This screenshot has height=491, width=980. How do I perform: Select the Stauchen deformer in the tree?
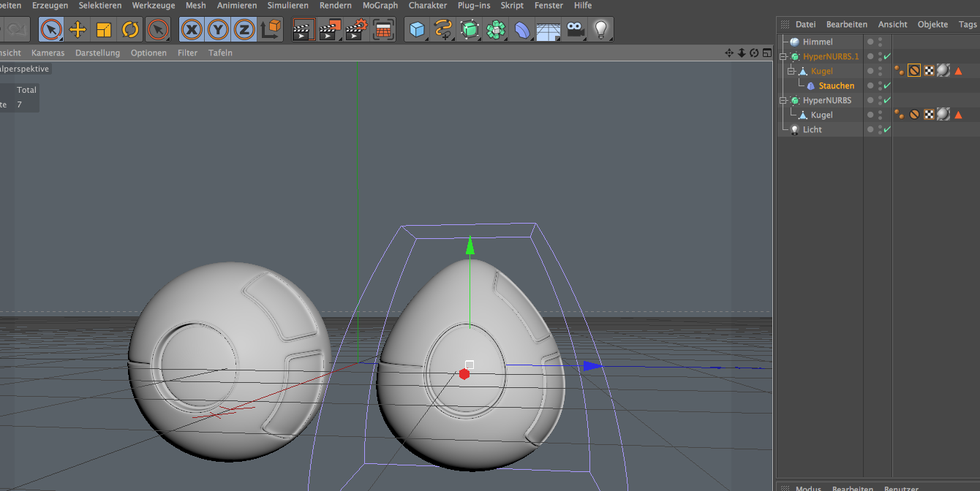(x=836, y=86)
